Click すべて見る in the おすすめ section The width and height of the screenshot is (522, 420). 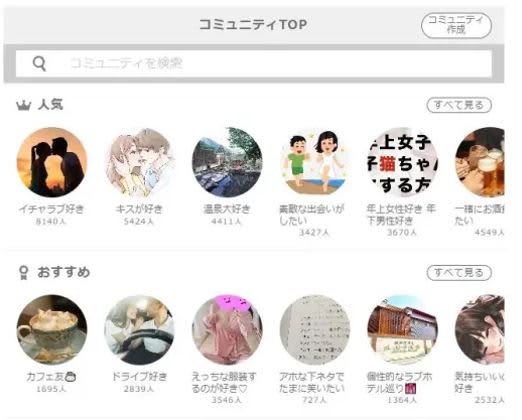pyautogui.click(x=459, y=273)
